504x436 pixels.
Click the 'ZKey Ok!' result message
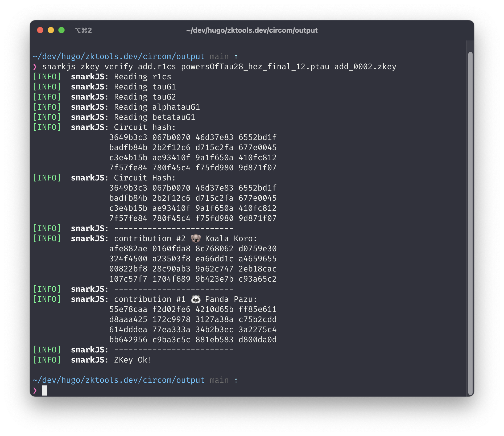pos(133,360)
